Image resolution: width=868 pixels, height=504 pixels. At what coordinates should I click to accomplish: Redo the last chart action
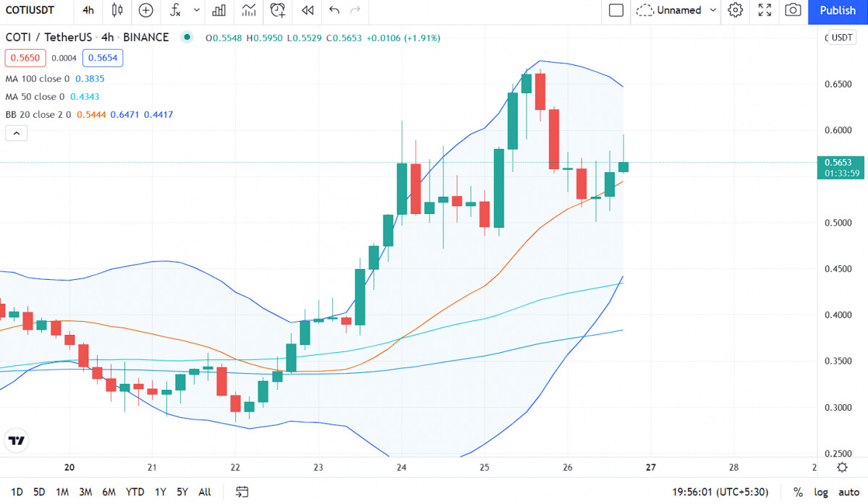[355, 10]
